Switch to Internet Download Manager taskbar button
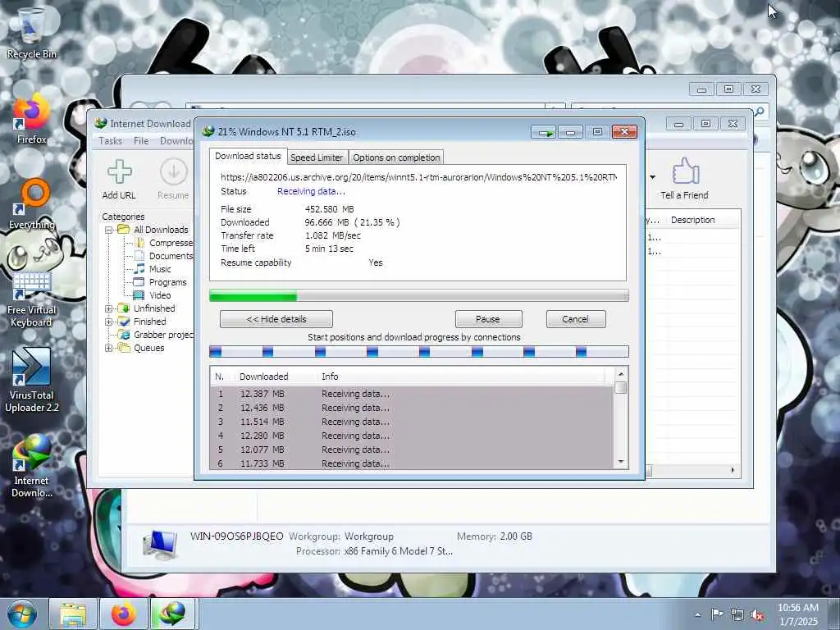The image size is (840, 630). [x=174, y=614]
